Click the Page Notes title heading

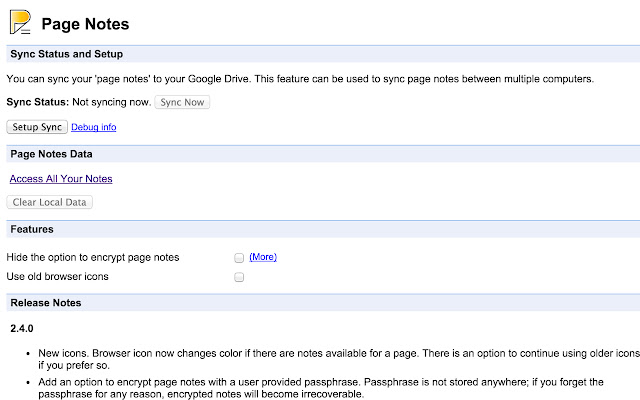click(x=85, y=23)
